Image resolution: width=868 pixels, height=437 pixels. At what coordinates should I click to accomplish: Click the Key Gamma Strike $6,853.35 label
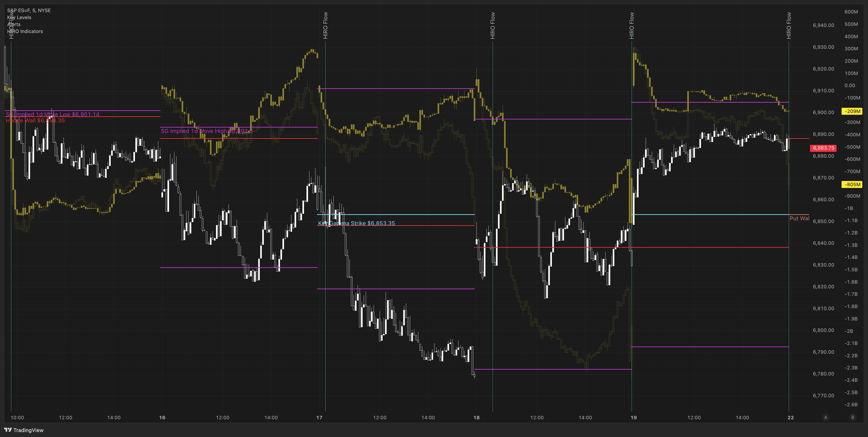357,223
